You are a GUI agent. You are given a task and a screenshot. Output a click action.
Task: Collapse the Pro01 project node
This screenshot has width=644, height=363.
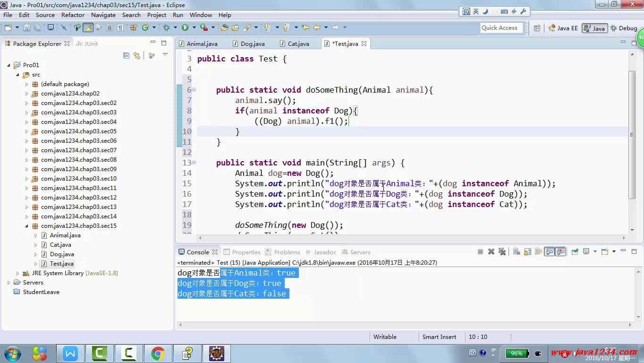coord(9,65)
